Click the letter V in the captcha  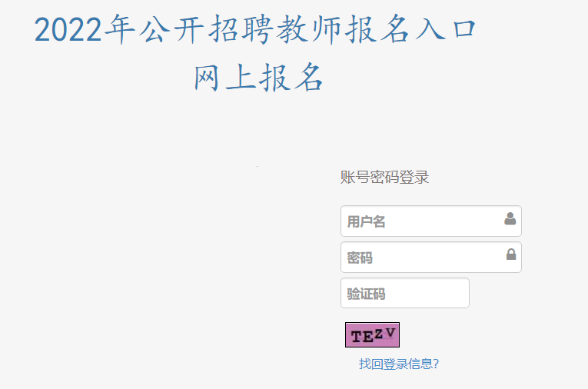coord(390,332)
